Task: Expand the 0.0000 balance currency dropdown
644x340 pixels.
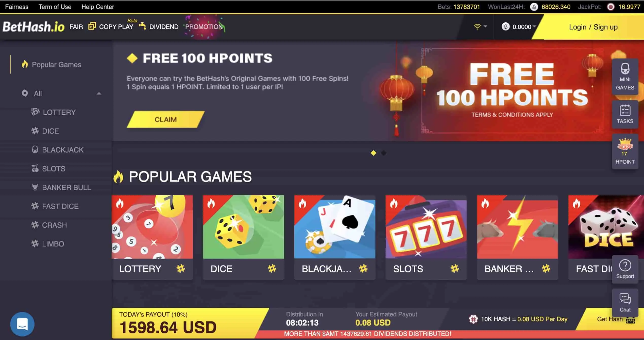Action: pyautogui.click(x=519, y=27)
